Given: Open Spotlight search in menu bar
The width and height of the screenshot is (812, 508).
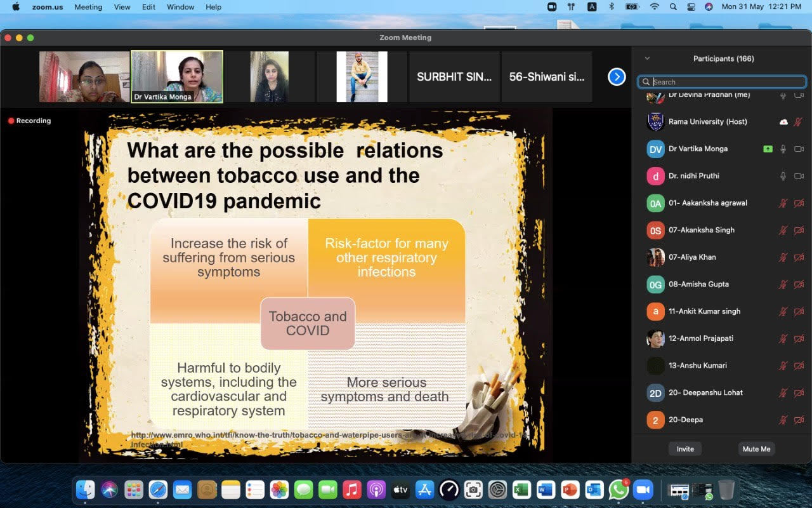Looking at the screenshot, I should pos(673,7).
